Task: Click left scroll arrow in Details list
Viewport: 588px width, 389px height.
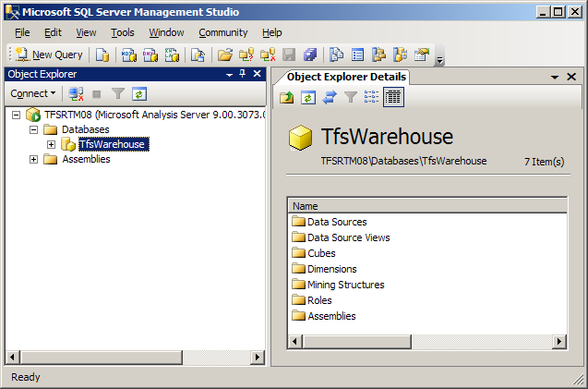Action: [294, 342]
